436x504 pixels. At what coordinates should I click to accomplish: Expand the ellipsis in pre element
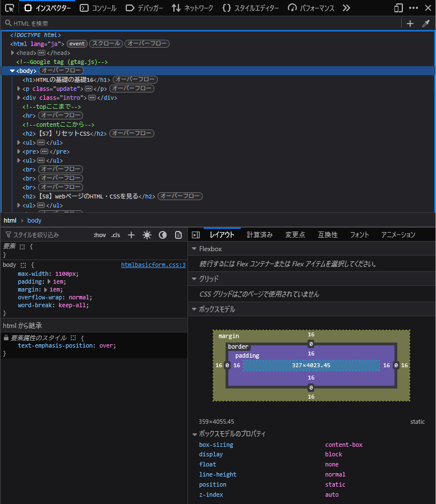44,151
